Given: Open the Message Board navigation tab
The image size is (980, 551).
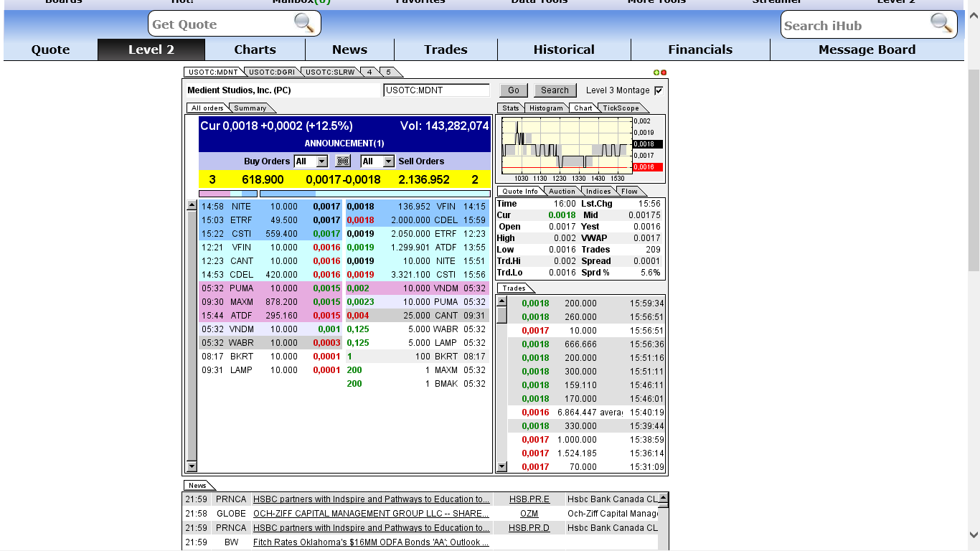Looking at the screenshot, I should click(x=867, y=50).
